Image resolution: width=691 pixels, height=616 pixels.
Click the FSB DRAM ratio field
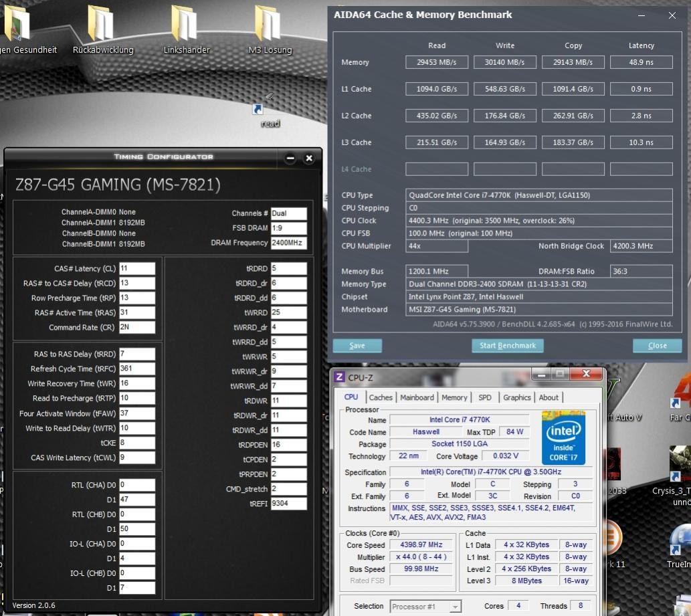pos(289,228)
